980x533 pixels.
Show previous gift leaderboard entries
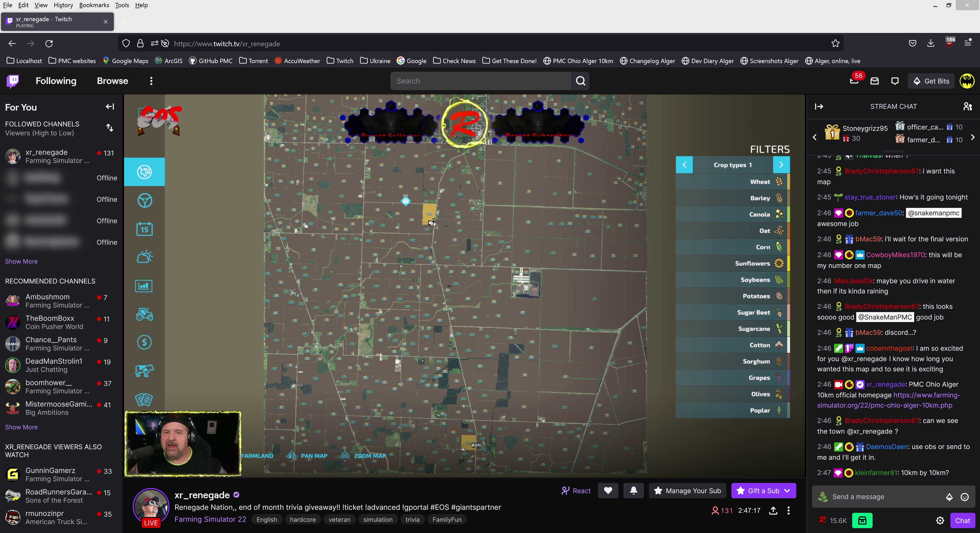coord(815,137)
